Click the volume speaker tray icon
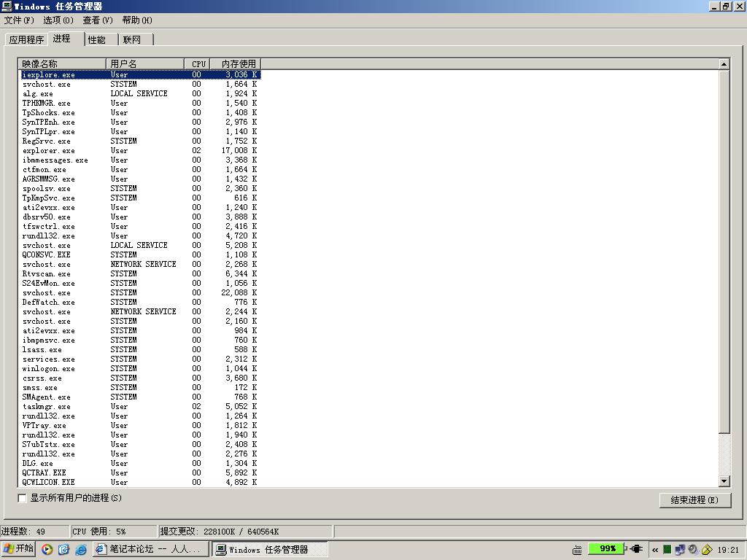Screen dimensions: 747x560 tap(693, 550)
